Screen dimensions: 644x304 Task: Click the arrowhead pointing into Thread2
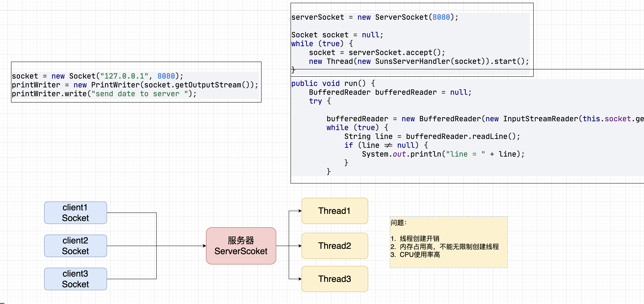pos(300,246)
